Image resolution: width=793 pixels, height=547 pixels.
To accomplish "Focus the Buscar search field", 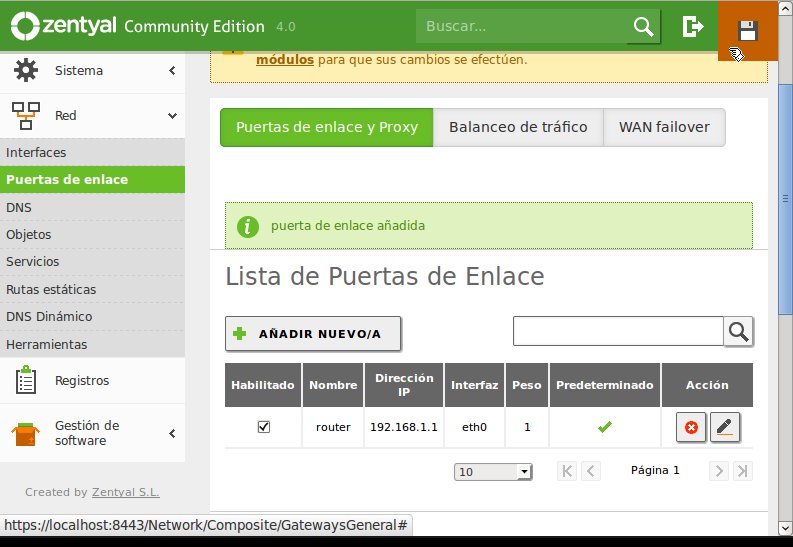I will pos(523,26).
